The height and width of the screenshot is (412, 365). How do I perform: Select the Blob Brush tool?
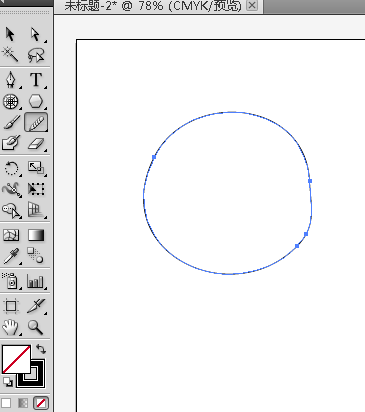pyautogui.click(x=11, y=143)
